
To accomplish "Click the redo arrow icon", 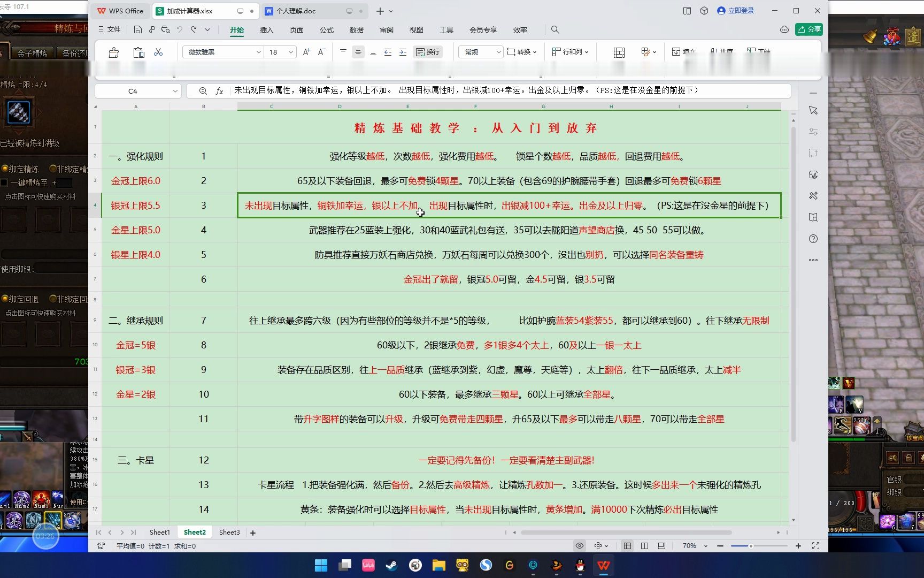I will [x=194, y=30].
